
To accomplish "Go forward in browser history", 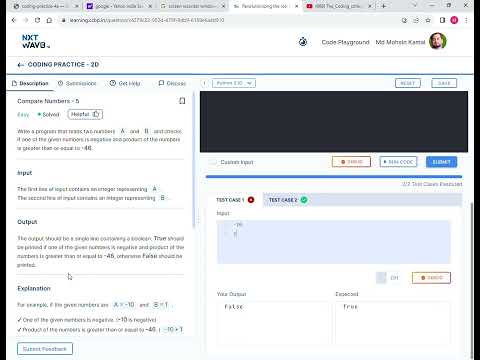I will (x=26, y=20).
